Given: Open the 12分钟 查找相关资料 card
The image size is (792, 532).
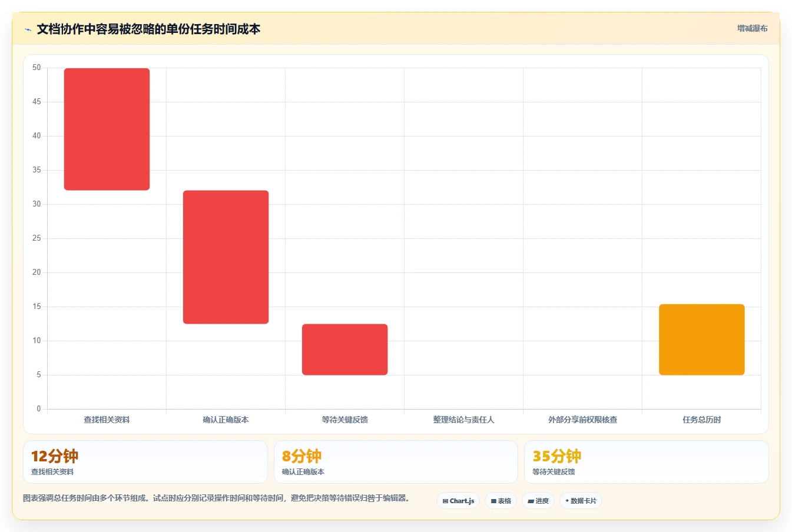Looking at the screenshot, I should pos(145,462).
